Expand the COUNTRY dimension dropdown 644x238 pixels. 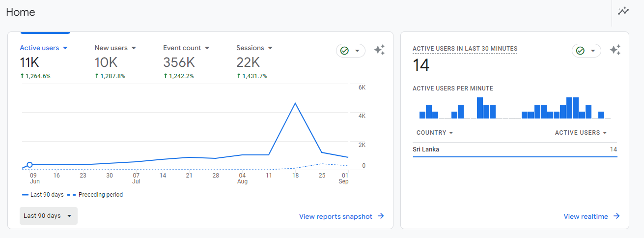(x=435, y=133)
